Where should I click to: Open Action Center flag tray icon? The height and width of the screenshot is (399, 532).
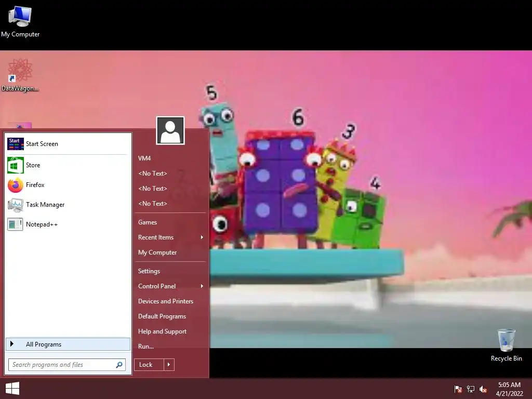click(x=458, y=389)
